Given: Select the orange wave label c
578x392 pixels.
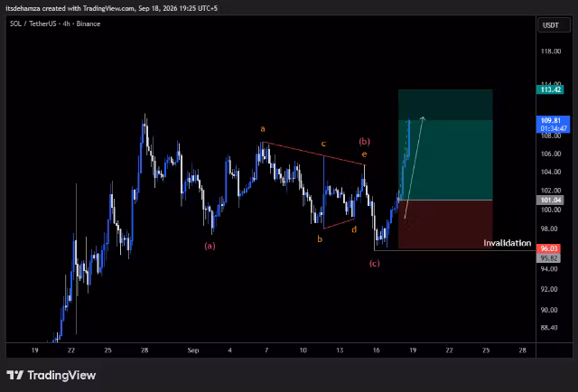Looking at the screenshot, I should tap(323, 144).
